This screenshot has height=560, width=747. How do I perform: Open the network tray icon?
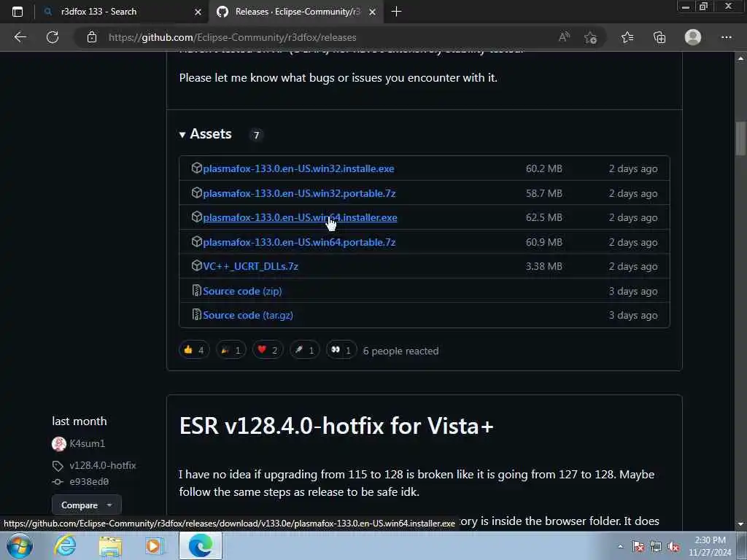(656, 547)
